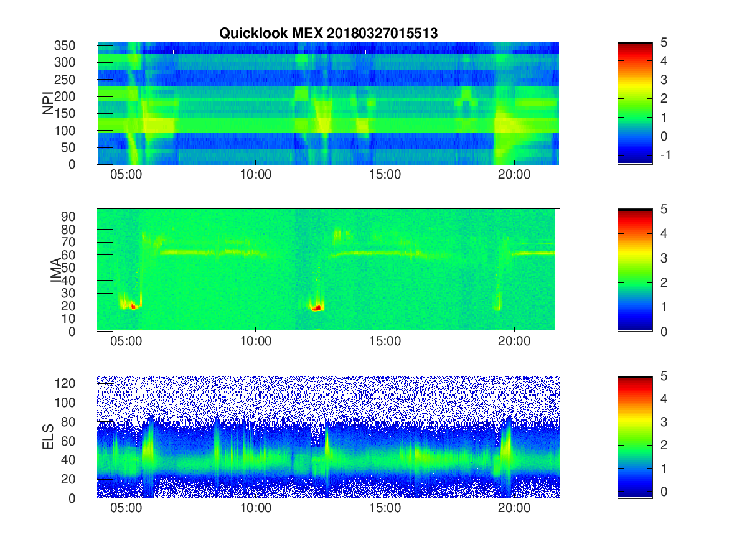Click the 20:00 time label under NPI panel
Screen dimensions: 747x560
point(514,175)
